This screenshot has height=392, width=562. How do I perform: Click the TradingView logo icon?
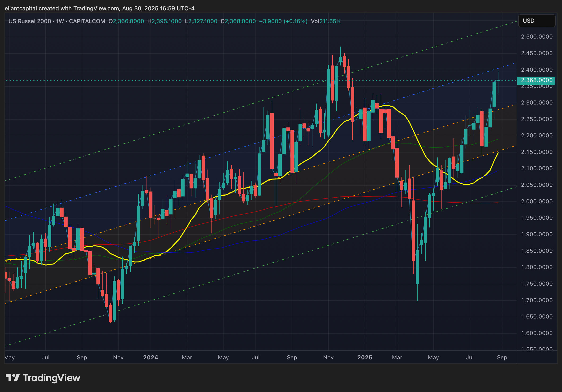[13, 378]
